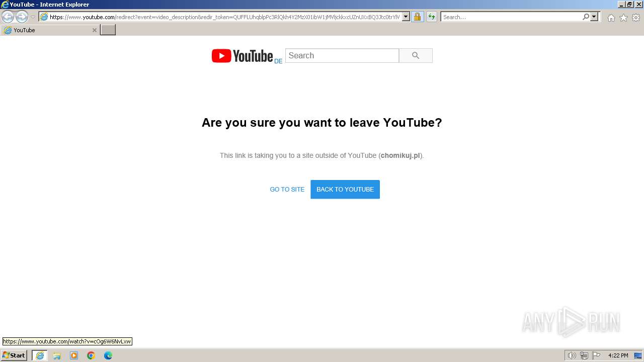This screenshot has height=362, width=644.
Task: Click the browser Forward arrow button
Action: click(x=22, y=17)
